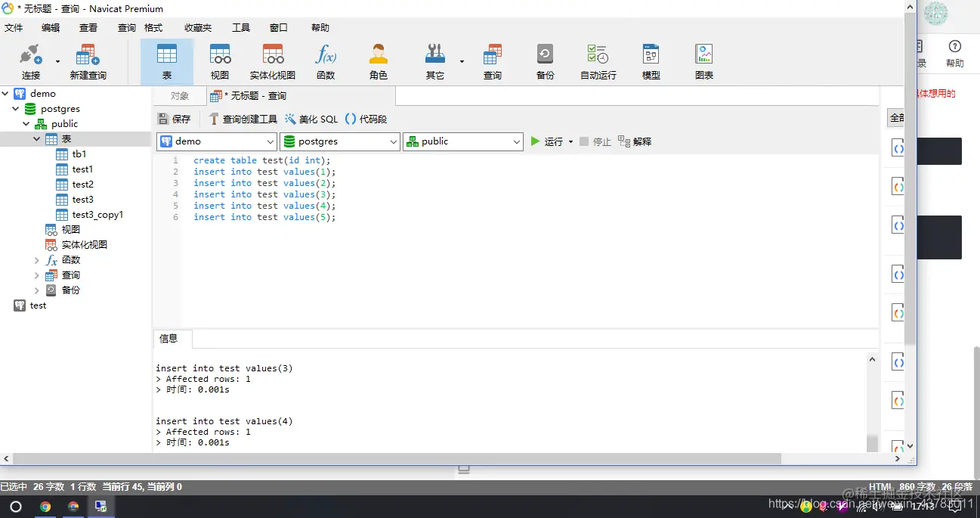Open the 连接 connection tool
Image resolution: width=980 pixels, height=518 pixels.
(31, 62)
